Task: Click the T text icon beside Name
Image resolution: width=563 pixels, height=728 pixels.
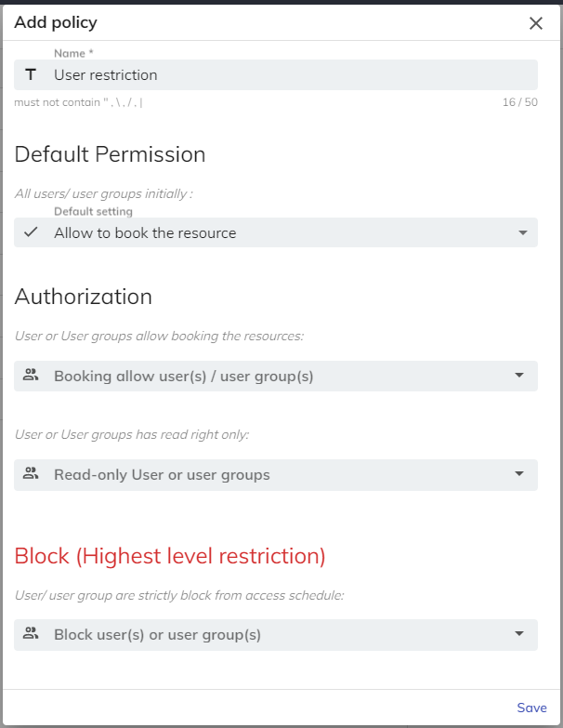Action: click(31, 75)
